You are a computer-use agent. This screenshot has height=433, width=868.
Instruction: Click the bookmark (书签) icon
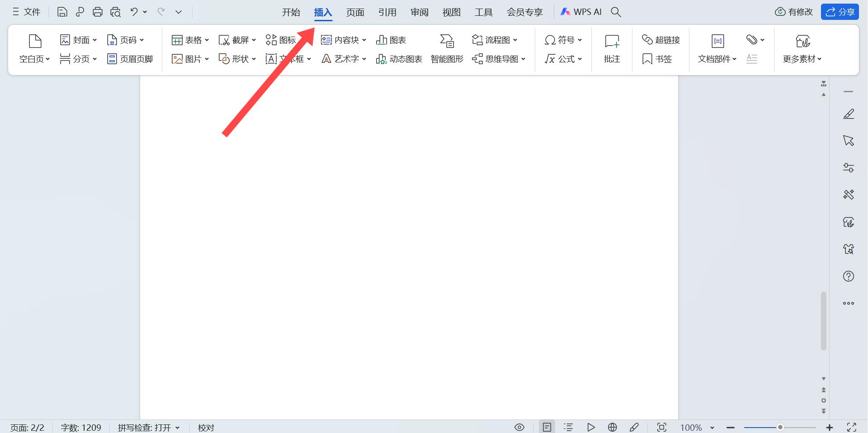647,59
